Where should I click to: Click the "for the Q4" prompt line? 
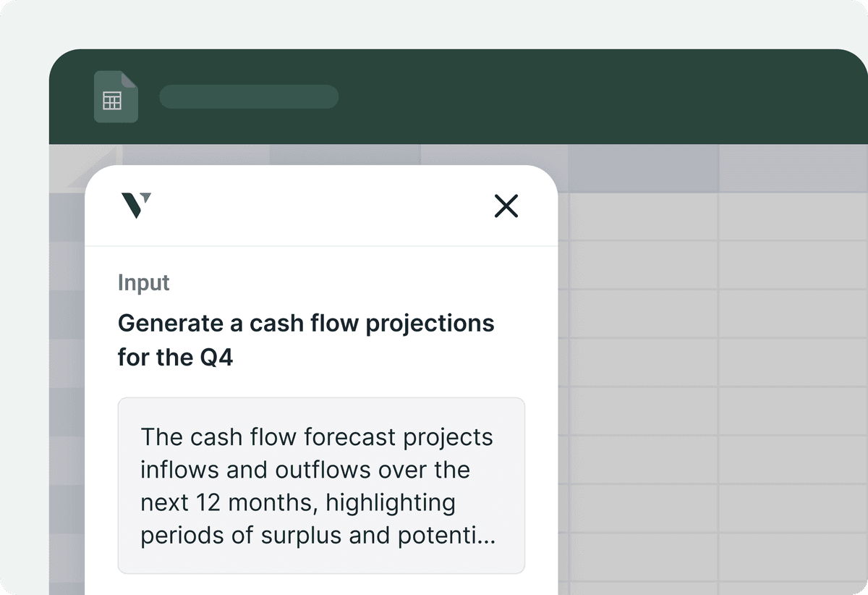click(176, 357)
